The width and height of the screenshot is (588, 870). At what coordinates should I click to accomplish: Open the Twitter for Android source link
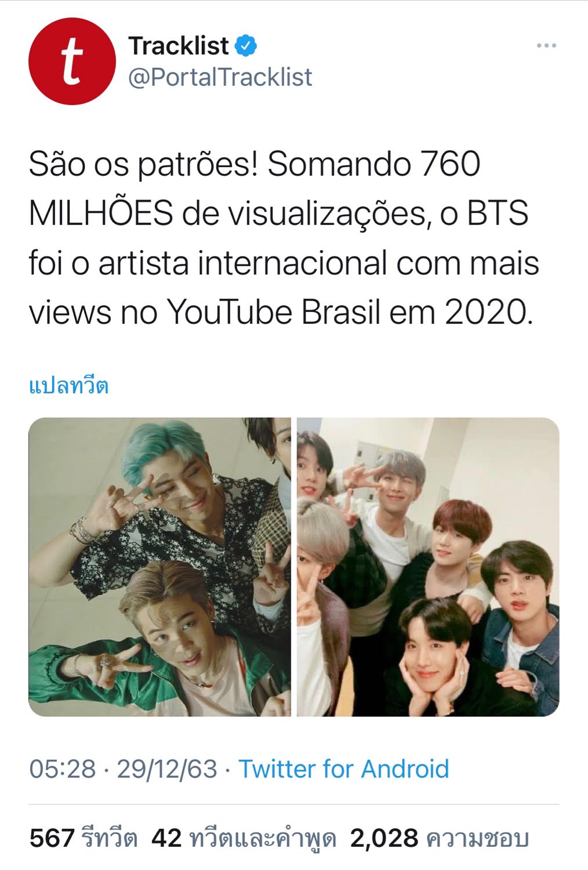[344, 769]
